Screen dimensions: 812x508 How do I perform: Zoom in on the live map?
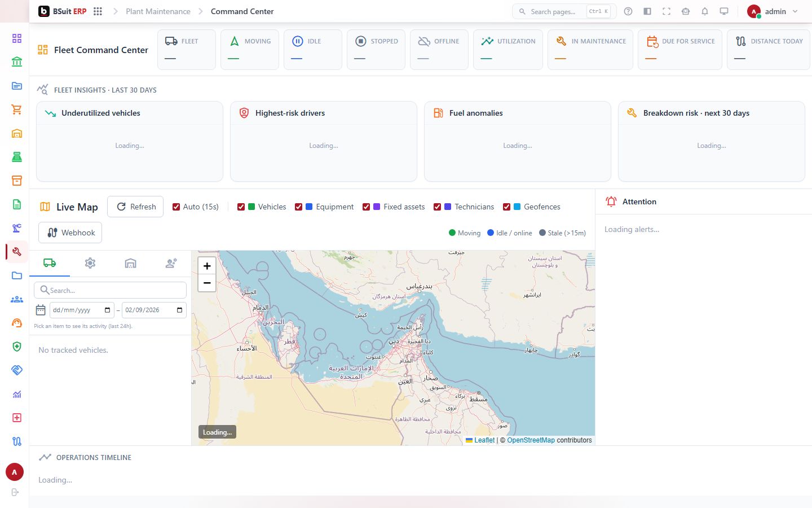(207, 266)
